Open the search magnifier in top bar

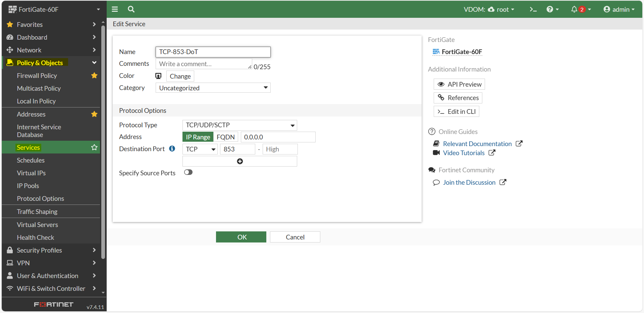pos(131,9)
